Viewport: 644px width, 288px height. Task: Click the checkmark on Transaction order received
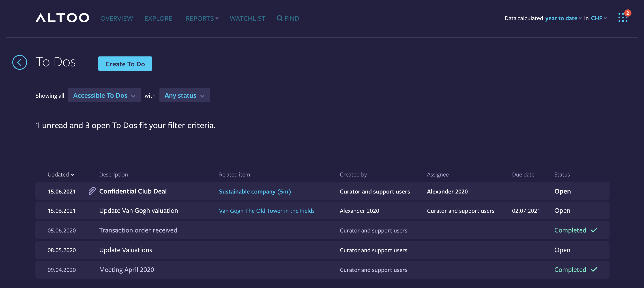595,230
